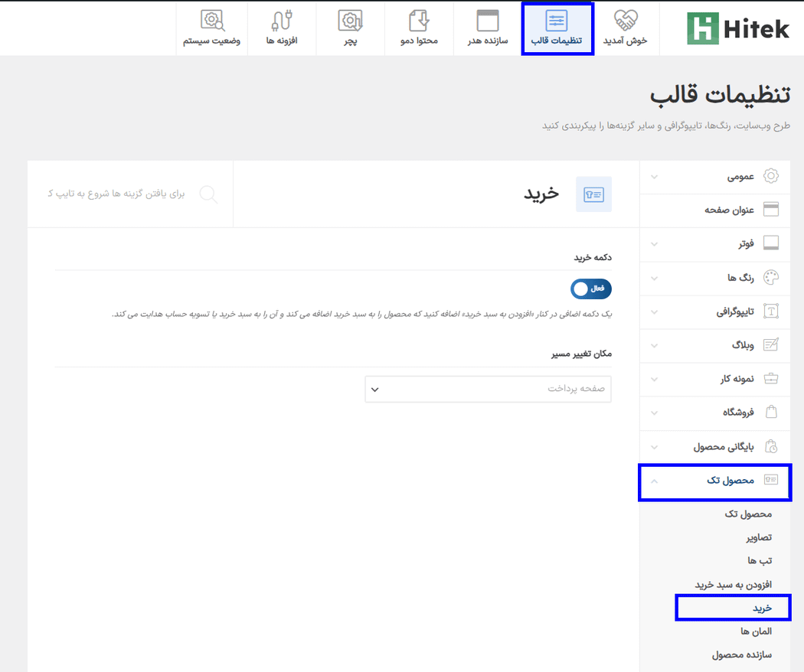Click the product archive icon
The width and height of the screenshot is (804, 672).
click(771, 446)
